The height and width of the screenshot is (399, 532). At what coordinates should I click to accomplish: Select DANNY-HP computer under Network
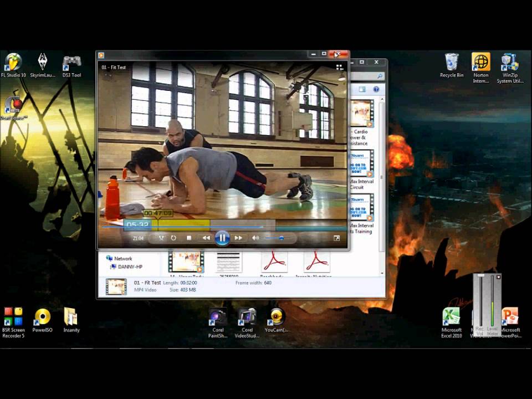pos(130,267)
